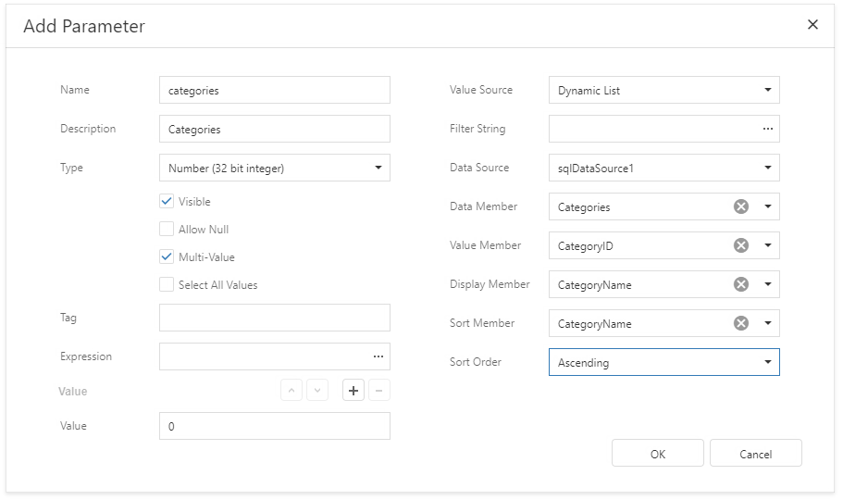Image resolution: width=868 pixels, height=500 pixels.
Task: Enable the Allow Null checkbox
Action: (166, 229)
